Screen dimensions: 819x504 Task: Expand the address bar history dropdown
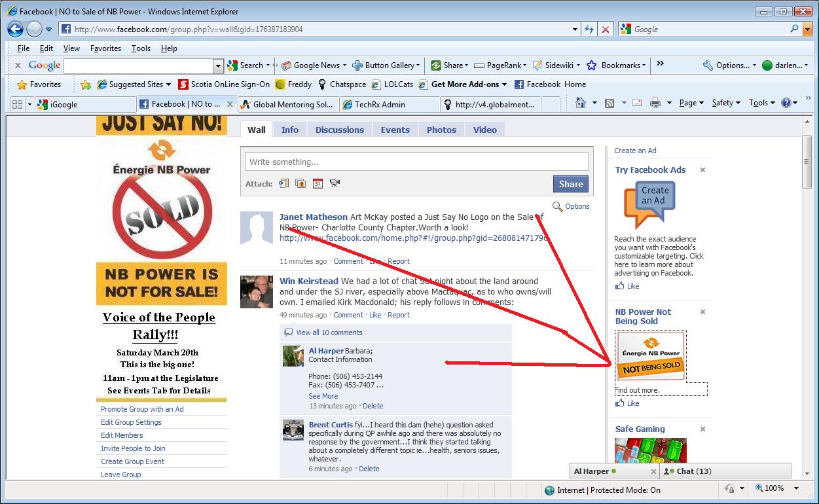[575, 29]
